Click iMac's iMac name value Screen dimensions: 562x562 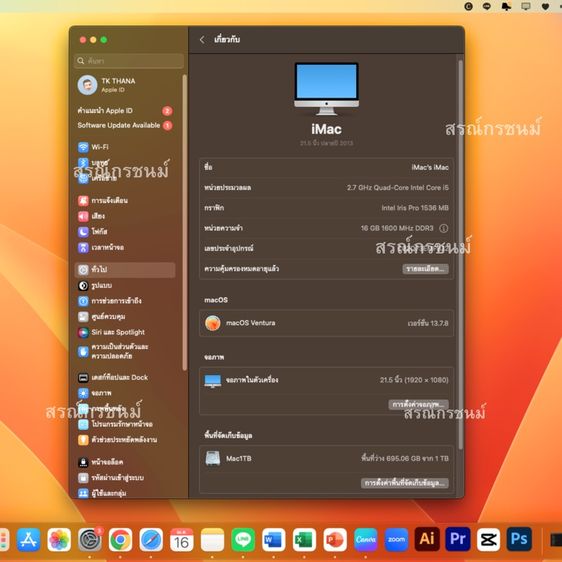pyautogui.click(x=430, y=167)
